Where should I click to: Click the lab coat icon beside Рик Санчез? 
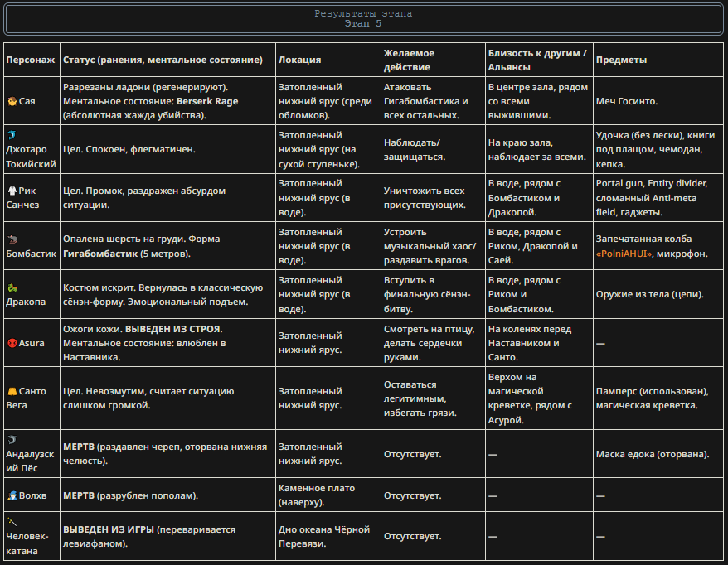[x=12, y=191]
